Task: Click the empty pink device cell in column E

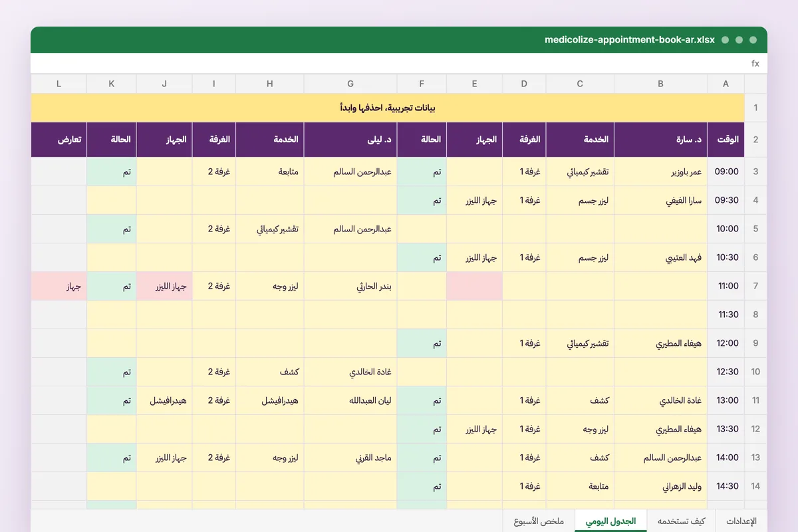Action: click(474, 286)
